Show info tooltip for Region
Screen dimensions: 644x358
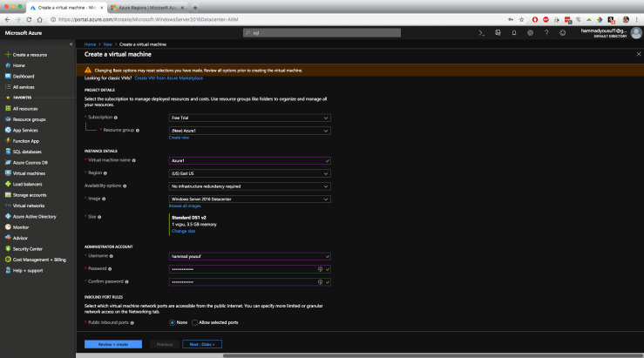[x=105, y=173]
